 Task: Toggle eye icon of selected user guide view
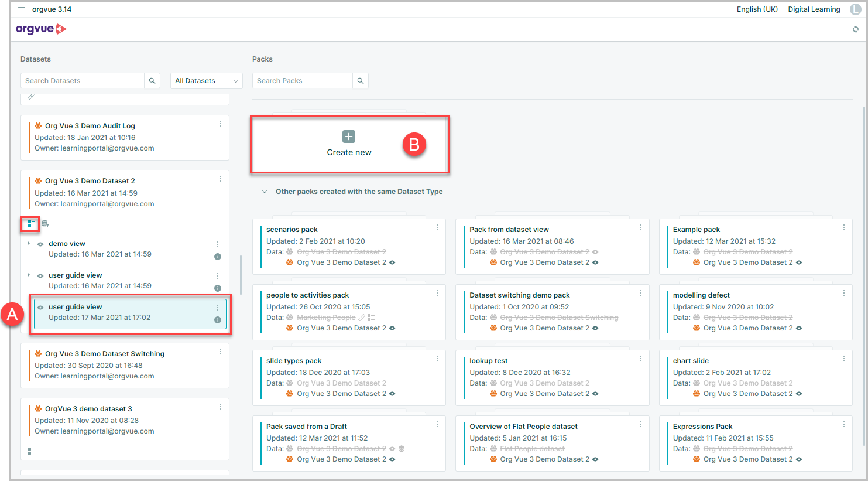coord(40,308)
